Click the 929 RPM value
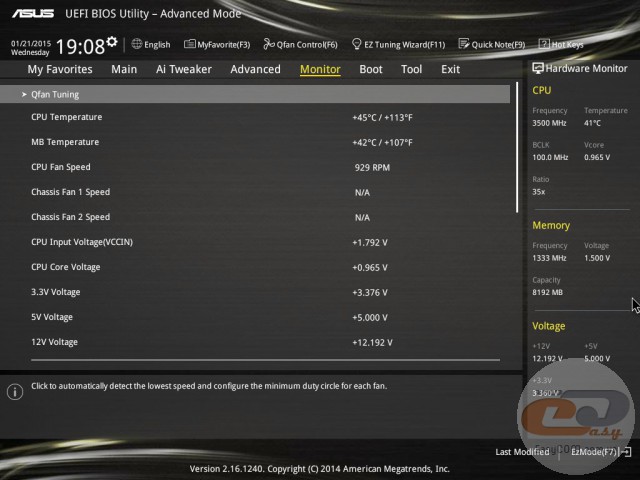 (372, 168)
